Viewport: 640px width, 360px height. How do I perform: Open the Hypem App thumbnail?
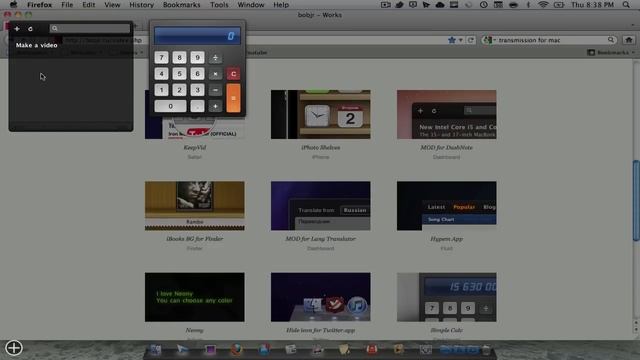[x=447, y=206]
